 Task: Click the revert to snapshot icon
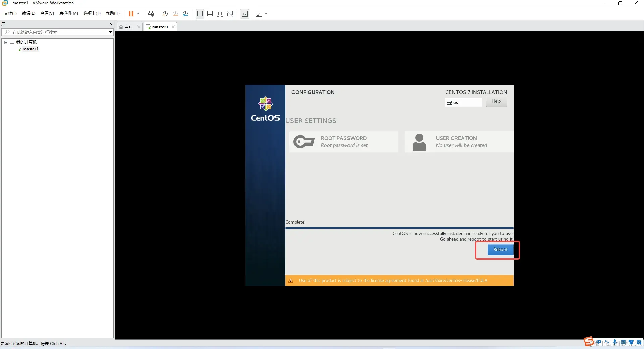tap(175, 14)
